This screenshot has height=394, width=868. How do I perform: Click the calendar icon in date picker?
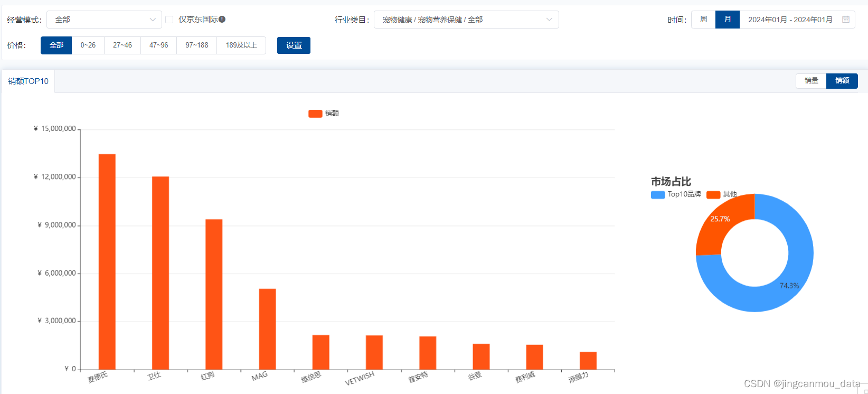[846, 20]
